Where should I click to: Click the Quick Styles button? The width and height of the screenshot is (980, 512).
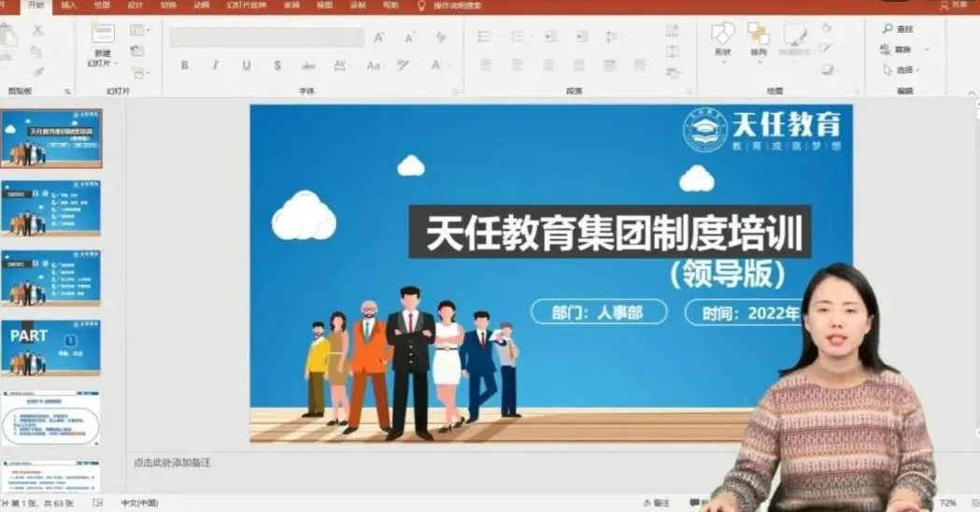(x=794, y=39)
